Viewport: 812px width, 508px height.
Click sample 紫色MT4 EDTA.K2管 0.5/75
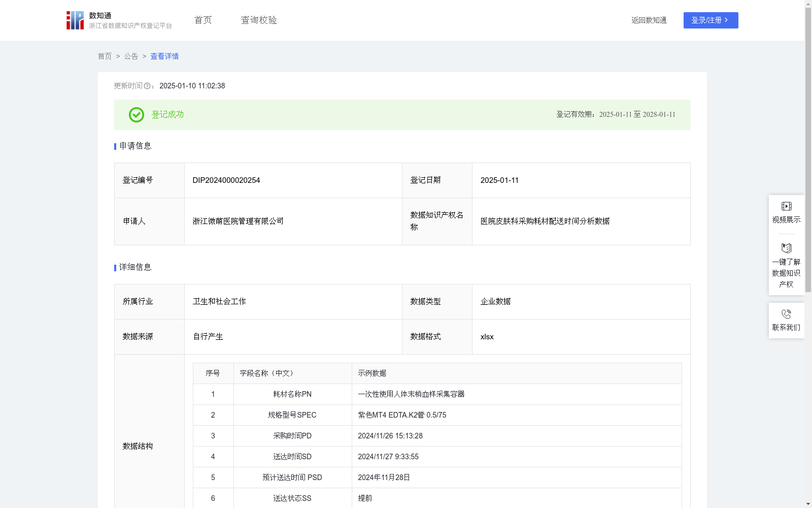[x=402, y=415]
